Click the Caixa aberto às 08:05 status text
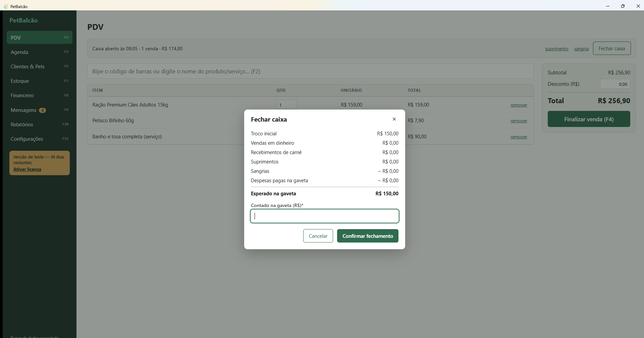This screenshot has width=644, height=338. [x=138, y=49]
